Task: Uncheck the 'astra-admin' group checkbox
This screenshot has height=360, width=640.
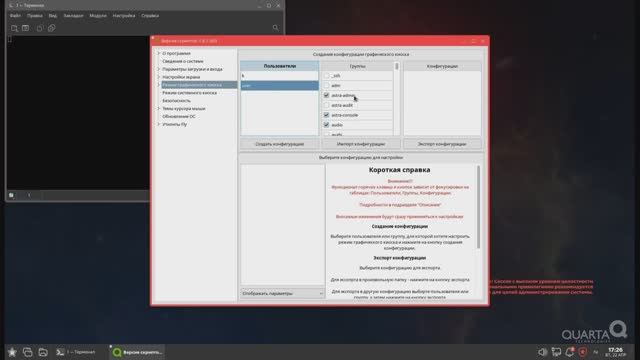Action: tap(327, 95)
